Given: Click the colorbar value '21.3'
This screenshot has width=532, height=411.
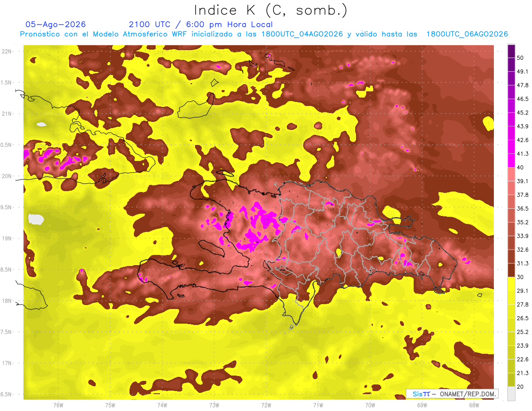Looking at the screenshot, I should [523, 373].
